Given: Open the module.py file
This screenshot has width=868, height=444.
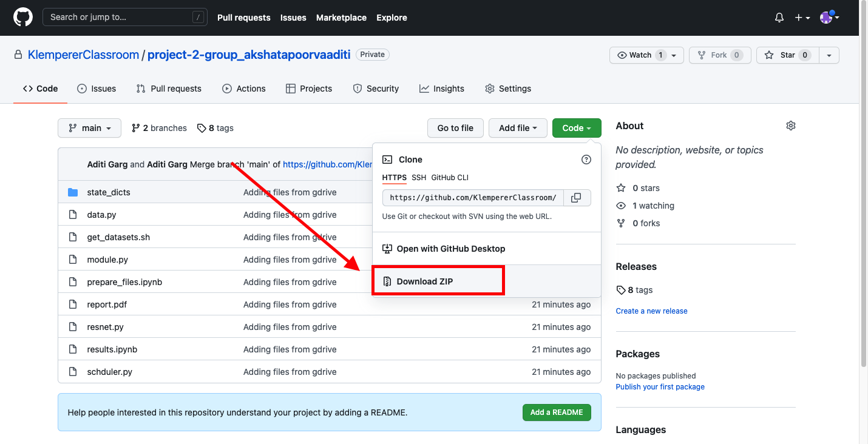Looking at the screenshot, I should (x=107, y=260).
